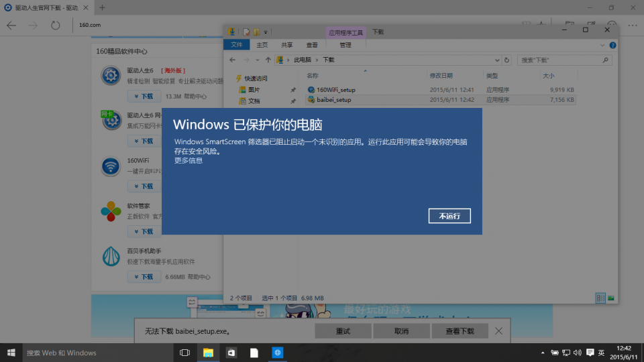Viewport: 644px width, 362px height.
Task: Sort files by 修改日期 column
Action: pos(441,76)
